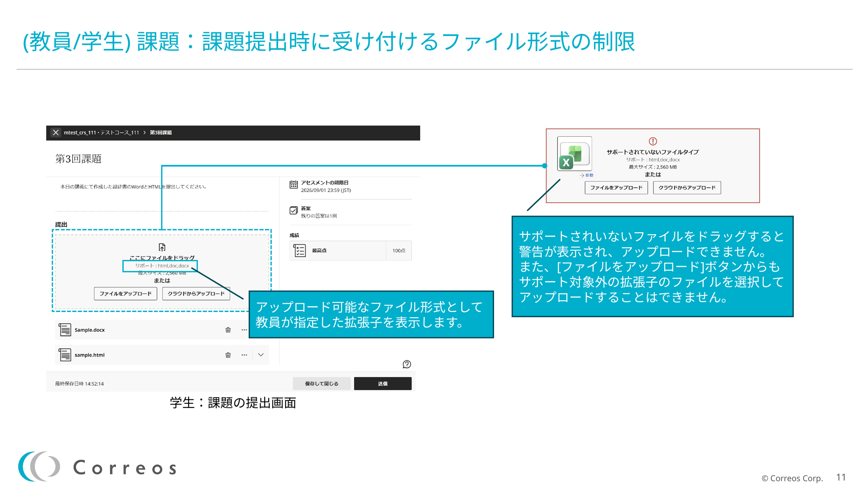Select the sample.html file name
868x488 pixels.
pos(90,355)
